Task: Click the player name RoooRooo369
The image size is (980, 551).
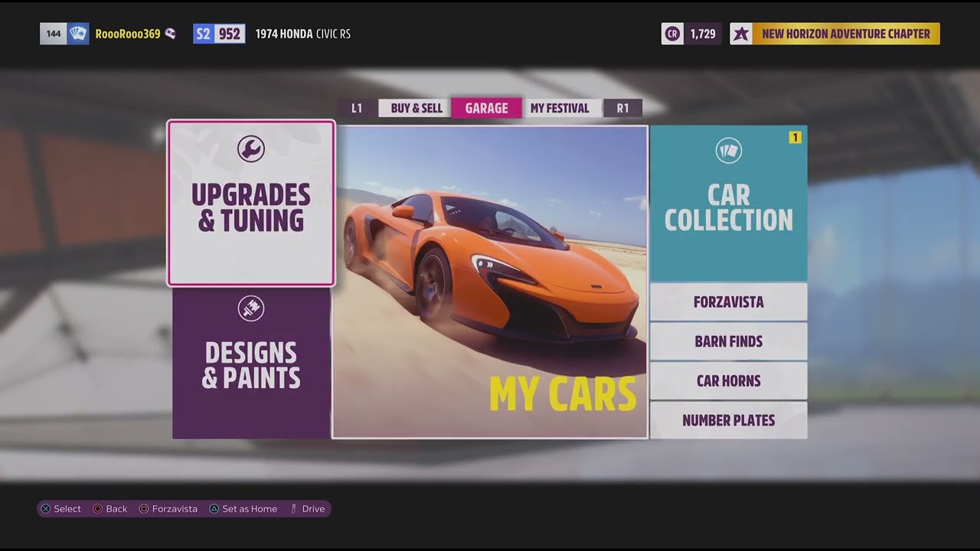Action: (x=128, y=34)
